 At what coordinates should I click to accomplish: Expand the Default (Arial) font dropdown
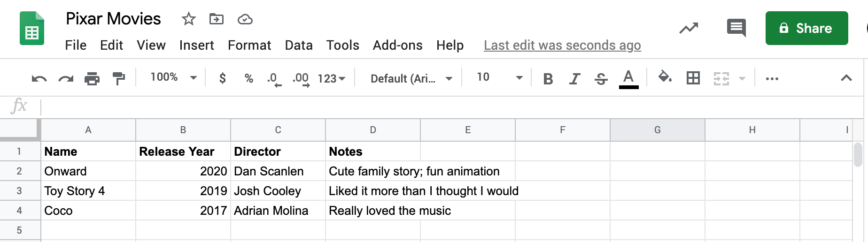point(411,78)
